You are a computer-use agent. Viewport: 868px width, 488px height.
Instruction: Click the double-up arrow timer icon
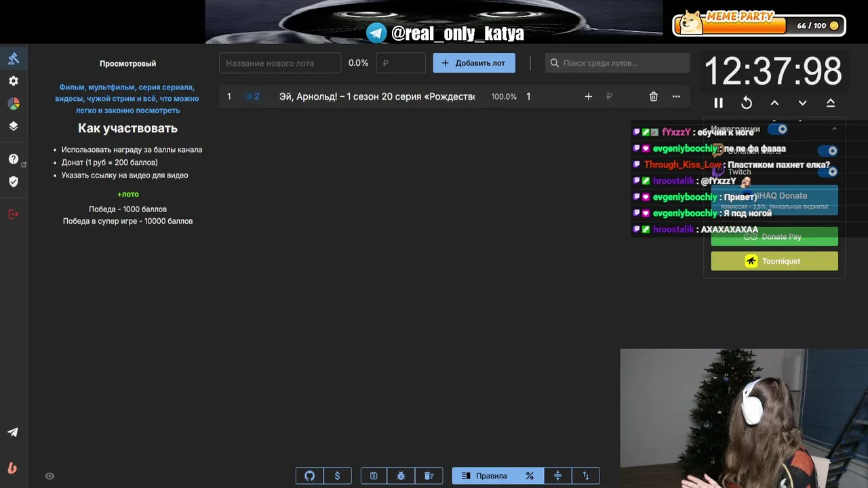coord(830,103)
